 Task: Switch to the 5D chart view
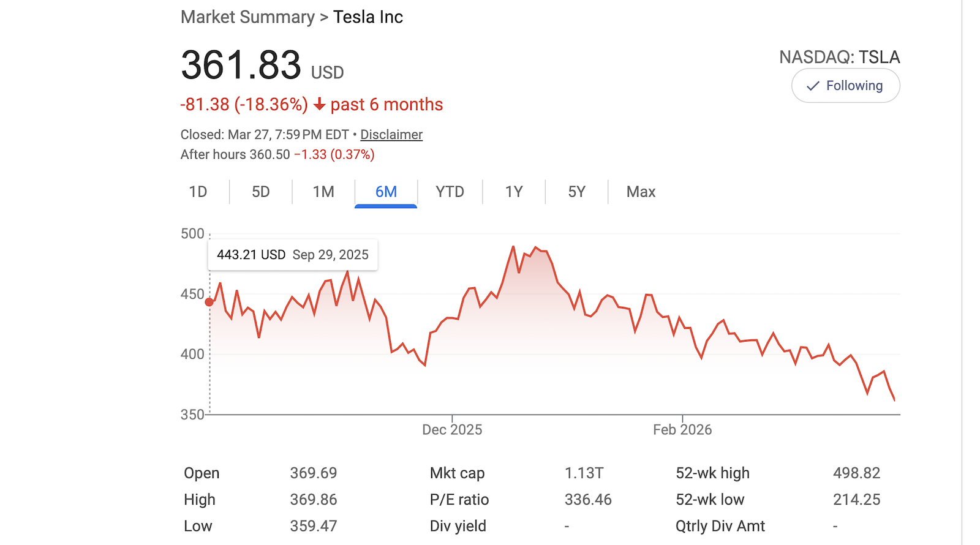point(260,192)
